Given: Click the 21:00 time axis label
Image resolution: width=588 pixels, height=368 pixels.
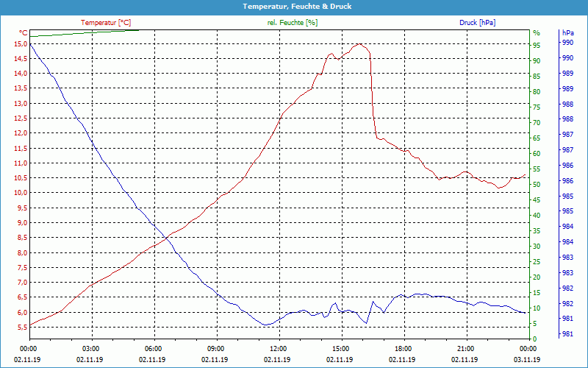Looking at the screenshot, I should click(x=466, y=348).
